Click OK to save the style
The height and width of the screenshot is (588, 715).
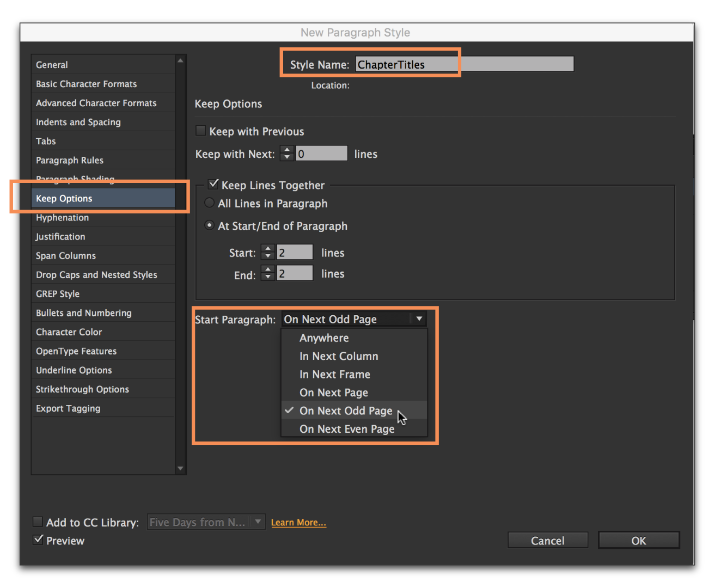point(638,540)
